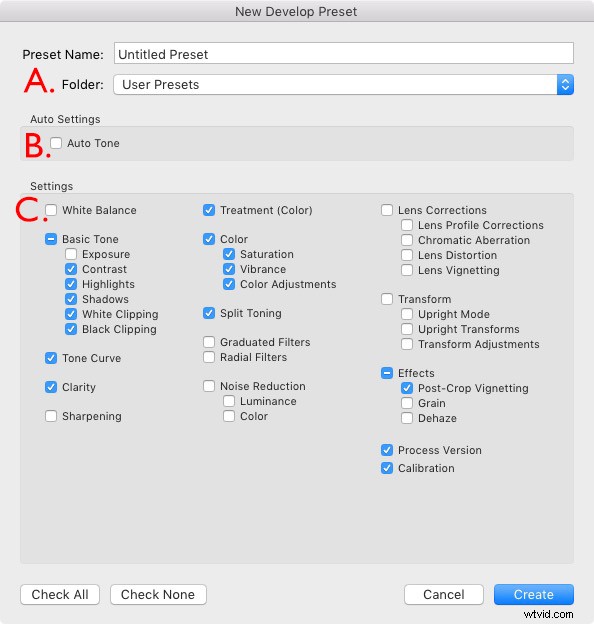Check Lens Profile Corrections
The height and width of the screenshot is (624, 594).
click(407, 225)
